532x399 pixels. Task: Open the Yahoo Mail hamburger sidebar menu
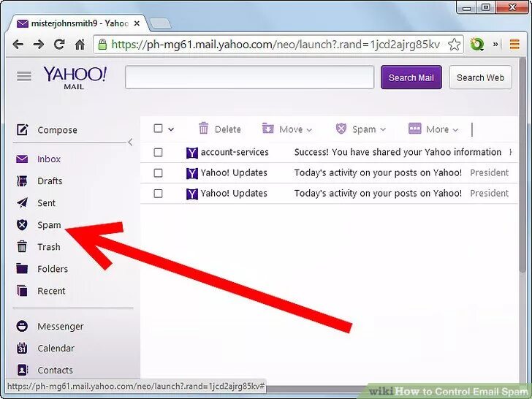tap(23, 76)
